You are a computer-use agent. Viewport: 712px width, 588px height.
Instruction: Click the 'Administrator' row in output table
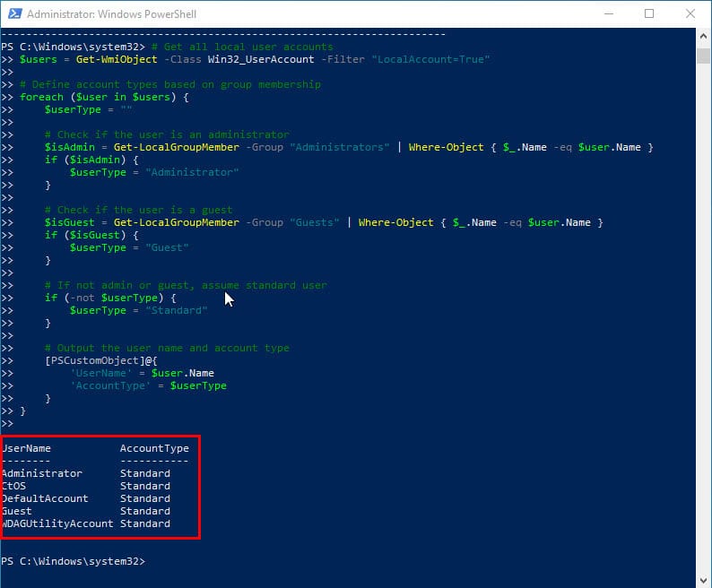coord(86,473)
